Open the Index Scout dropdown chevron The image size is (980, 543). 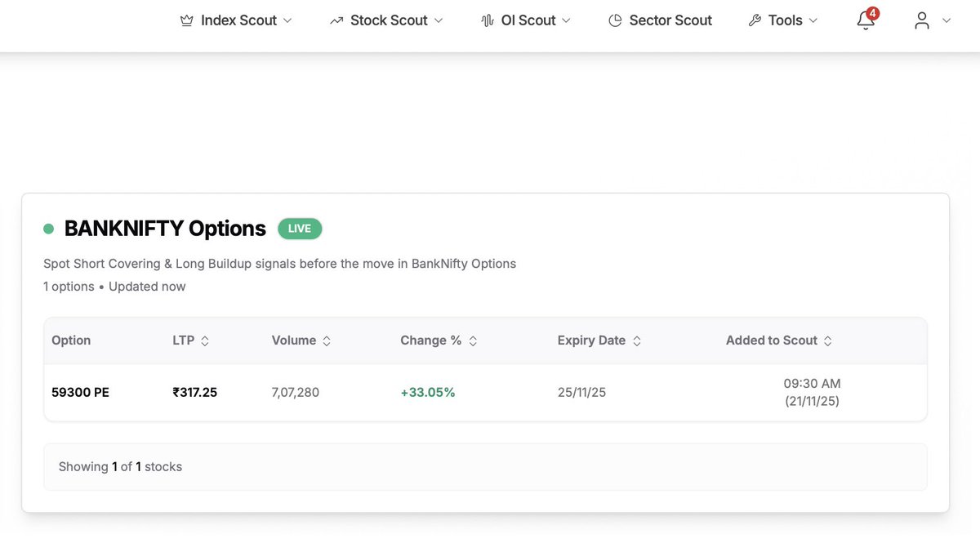pyautogui.click(x=288, y=20)
